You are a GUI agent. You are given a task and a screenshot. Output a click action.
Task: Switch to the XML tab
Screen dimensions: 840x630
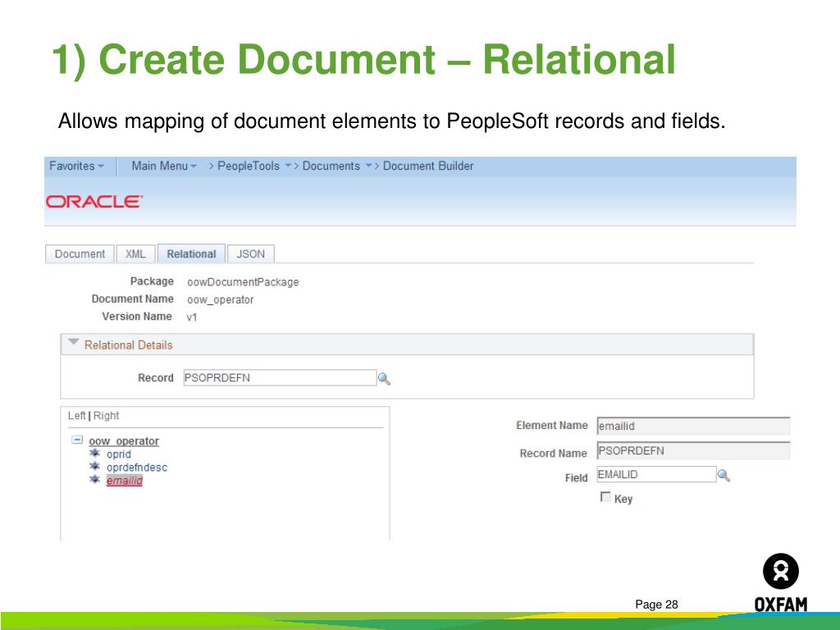(135, 254)
